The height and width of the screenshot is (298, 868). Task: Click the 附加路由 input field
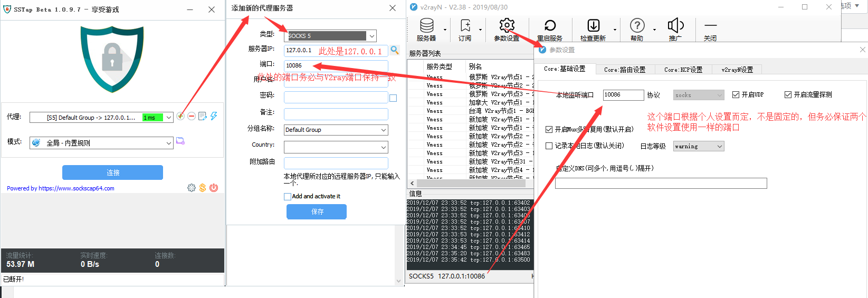click(336, 163)
